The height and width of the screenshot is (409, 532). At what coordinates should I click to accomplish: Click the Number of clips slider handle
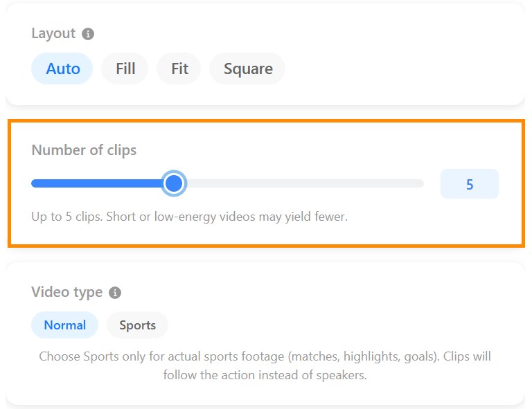pos(174,183)
